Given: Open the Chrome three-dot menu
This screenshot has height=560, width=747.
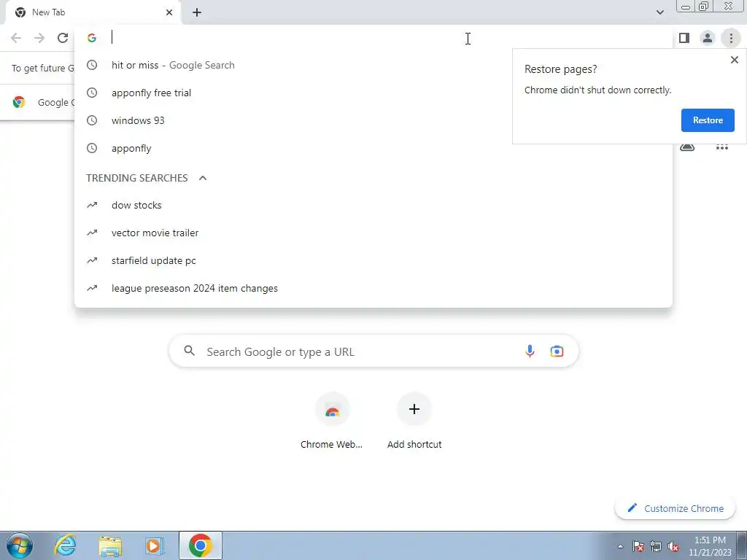Looking at the screenshot, I should (731, 38).
